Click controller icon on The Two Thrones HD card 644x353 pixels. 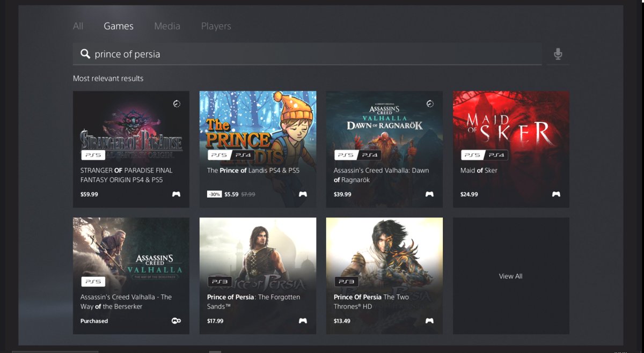point(429,321)
